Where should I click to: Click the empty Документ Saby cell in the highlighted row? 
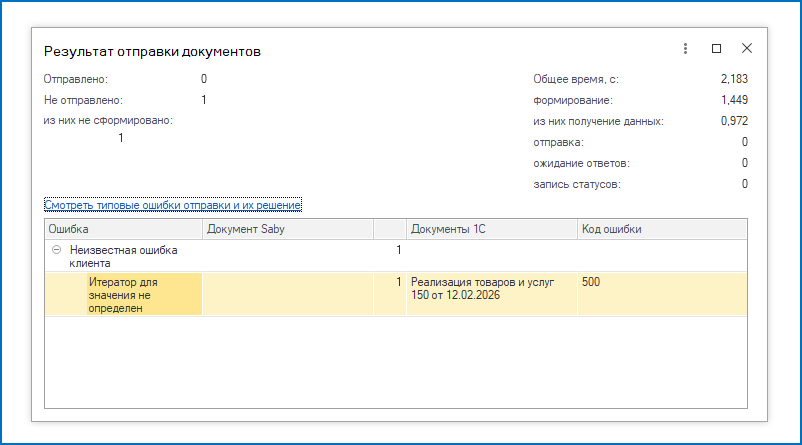pyautogui.click(x=287, y=294)
